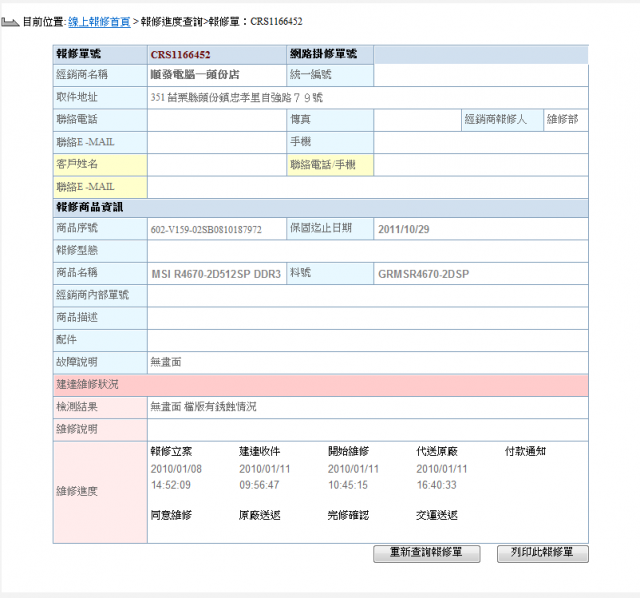Click the 交運送返 progress step
The width and height of the screenshot is (640, 598).
437,515
